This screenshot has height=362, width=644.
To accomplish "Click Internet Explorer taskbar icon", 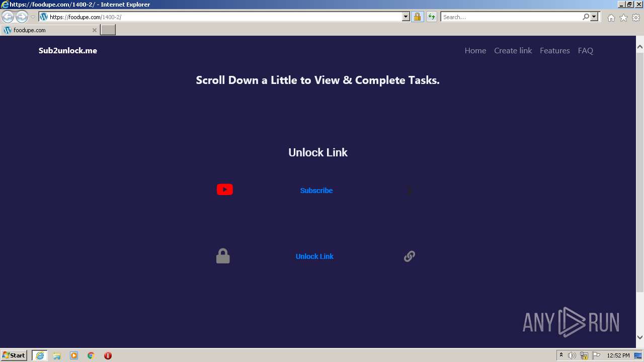I will [x=40, y=355].
